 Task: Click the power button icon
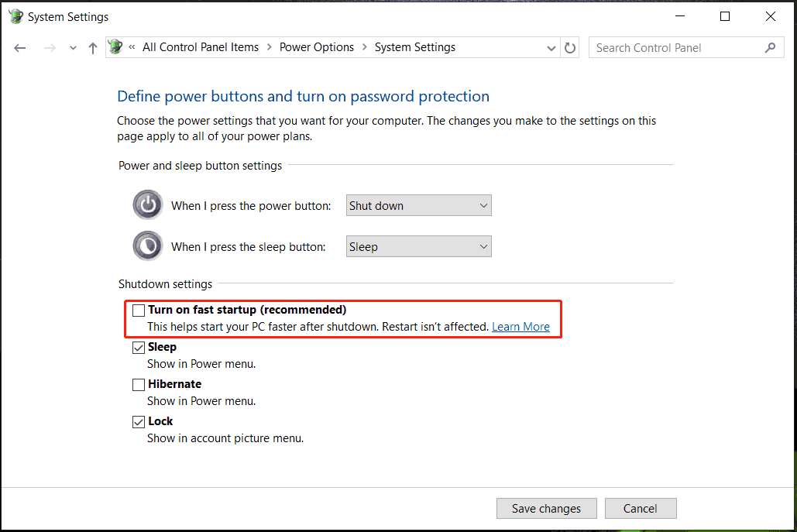click(x=148, y=204)
